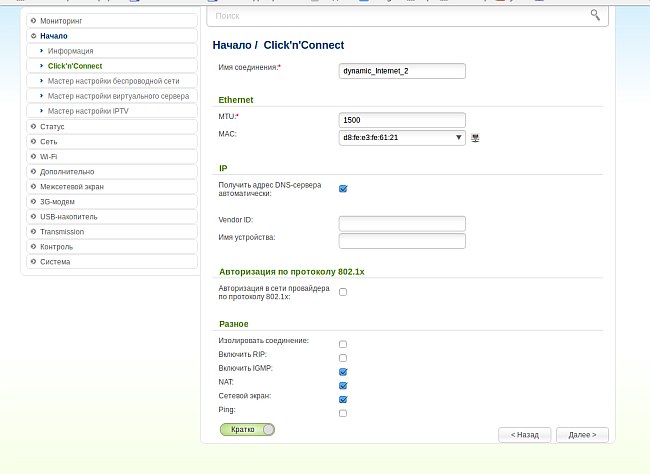650x474 pixels.
Task: Expand the Мониторинг sidebar section
Action: tap(110, 20)
